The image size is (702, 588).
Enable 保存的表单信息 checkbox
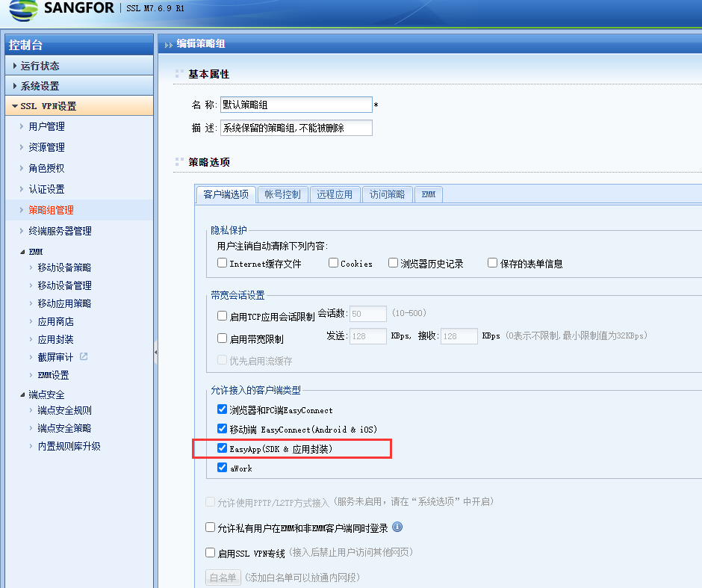click(492, 263)
